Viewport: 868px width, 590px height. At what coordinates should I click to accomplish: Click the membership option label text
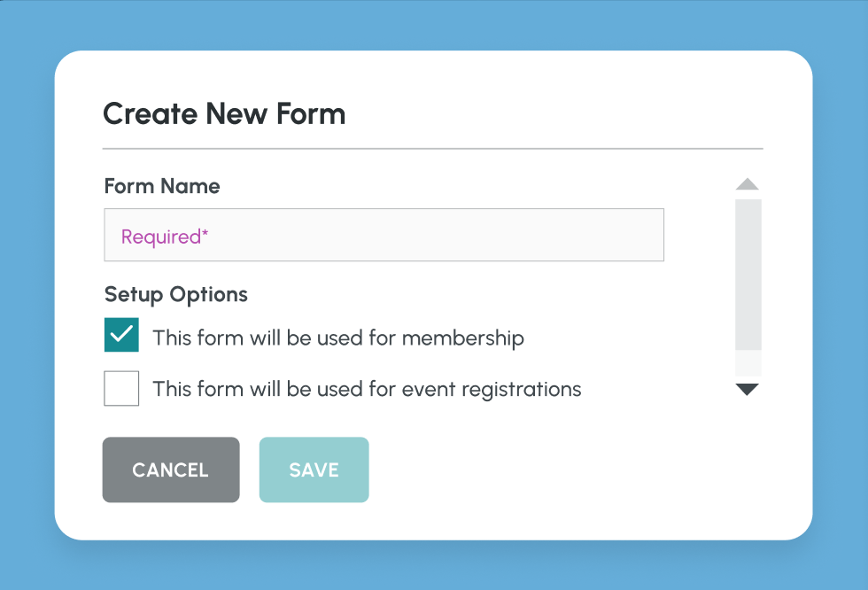338,338
